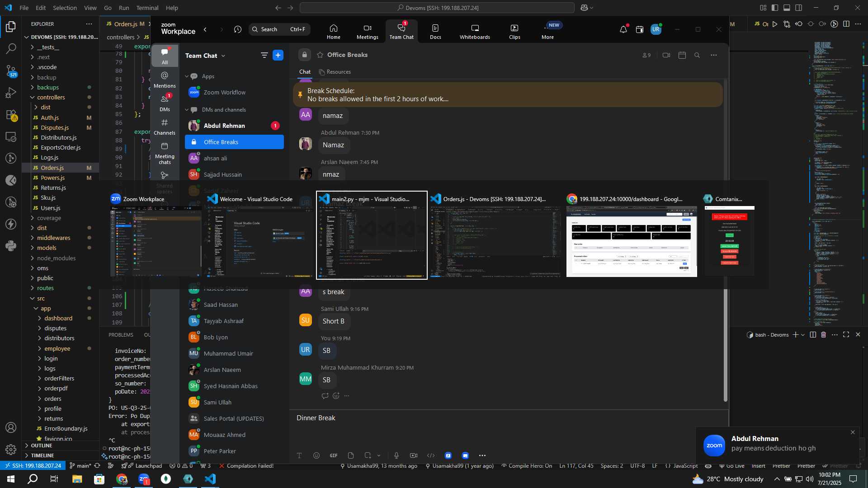The width and height of the screenshot is (868, 488).
Task: Open the PROBLEMS panel tab
Action: coord(121,335)
